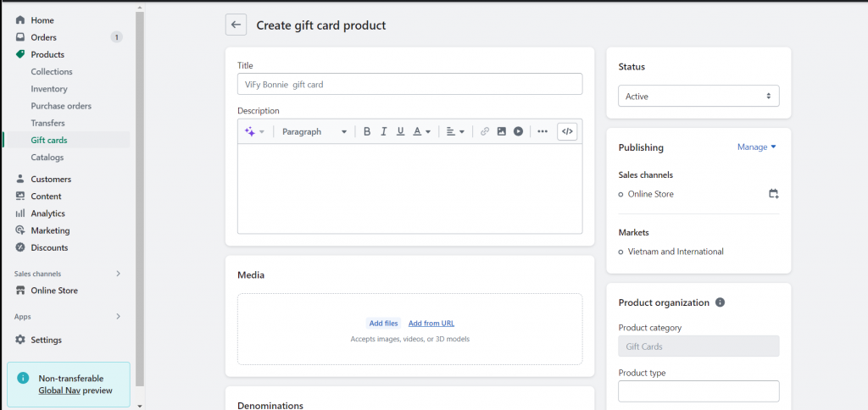Open Online Store schedule calendar icon
Screen dimensions: 868x410
click(773, 194)
